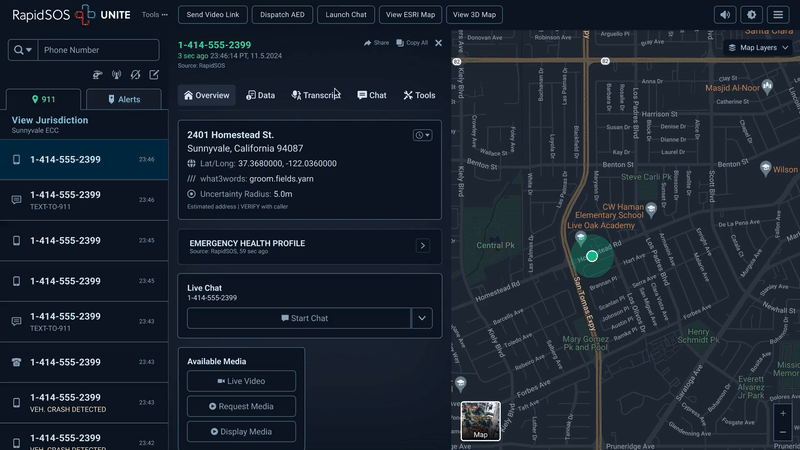Open hamburger menu icon

coord(778,15)
